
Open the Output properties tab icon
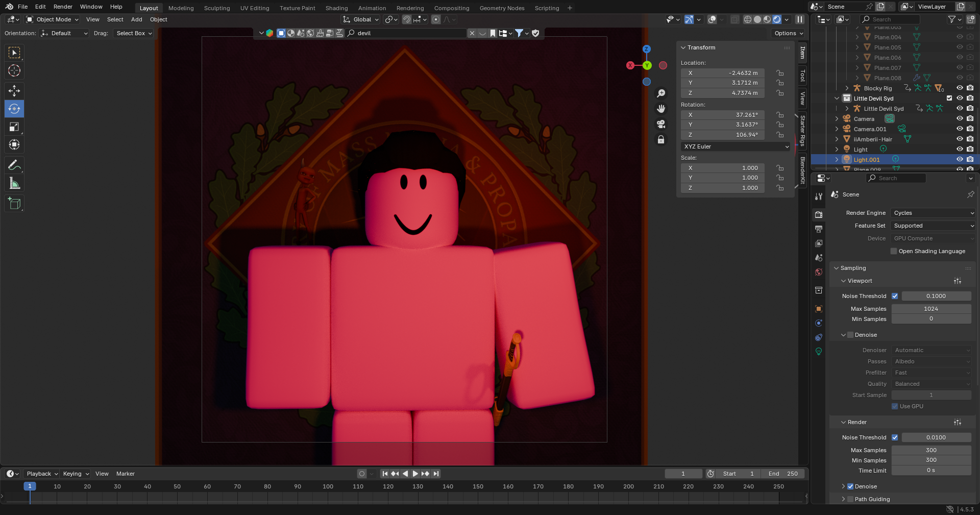(x=819, y=229)
